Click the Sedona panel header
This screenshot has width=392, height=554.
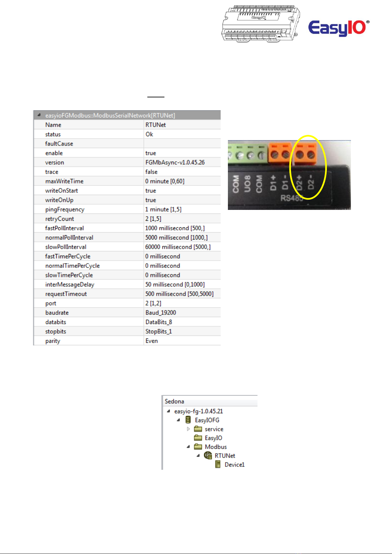(x=210, y=401)
